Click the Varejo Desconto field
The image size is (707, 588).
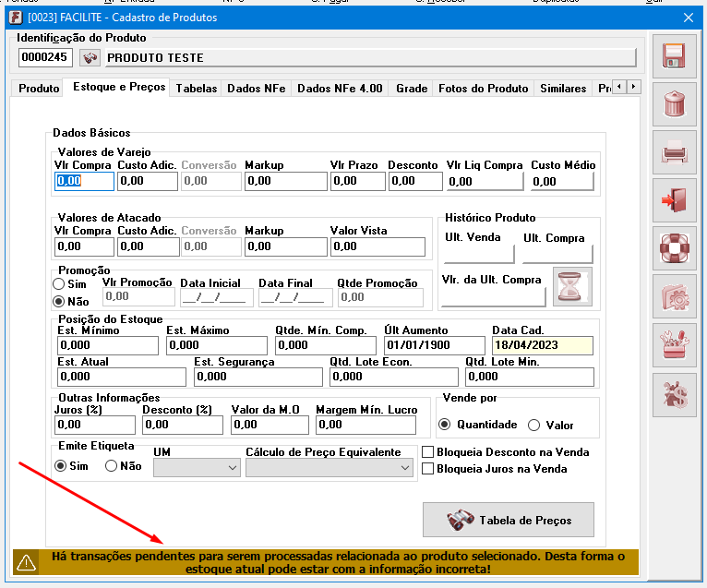tap(415, 181)
